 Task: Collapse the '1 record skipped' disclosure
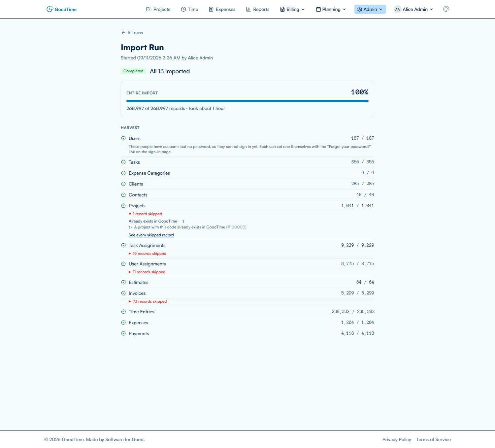[x=146, y=214]
